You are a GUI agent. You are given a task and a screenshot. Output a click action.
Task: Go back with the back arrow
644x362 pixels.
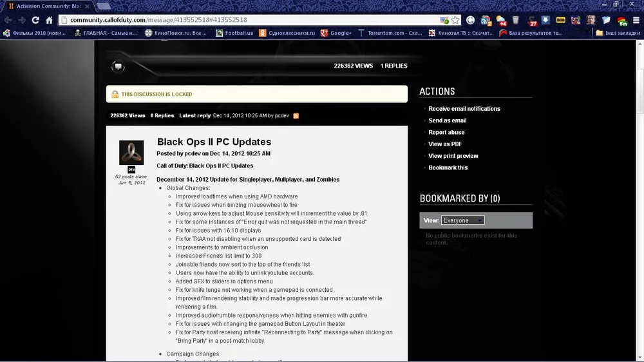(x=8, y=20)
